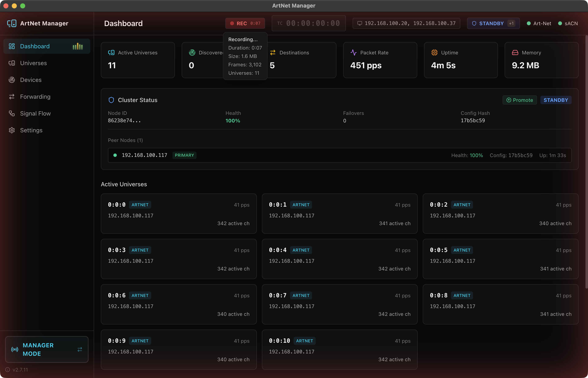Click the STANDBY status badge in header

click(493, 23)
